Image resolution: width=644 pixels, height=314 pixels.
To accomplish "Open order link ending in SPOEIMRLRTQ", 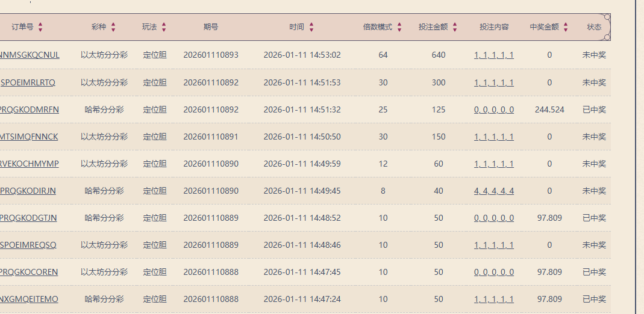I will tap(28, 82).
